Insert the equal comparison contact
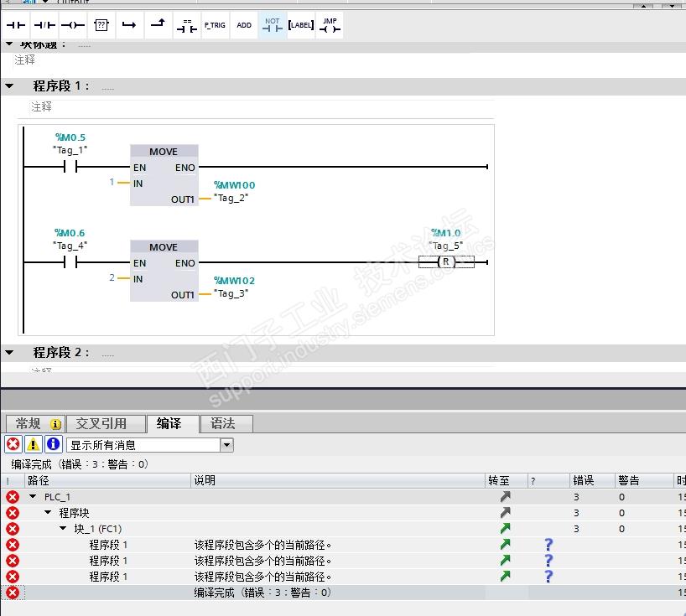The width and height of the screenshot is (686, 616). (x=187, y=25)
